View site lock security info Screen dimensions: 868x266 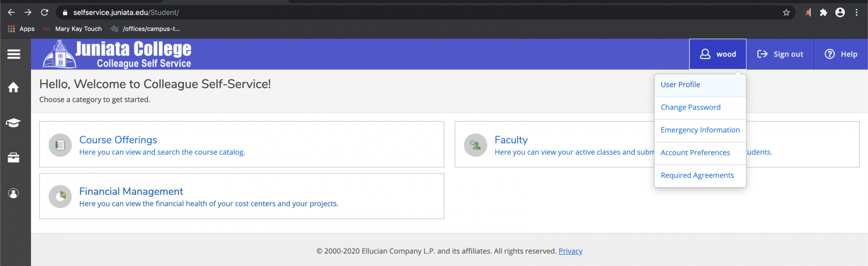[65, 12]
